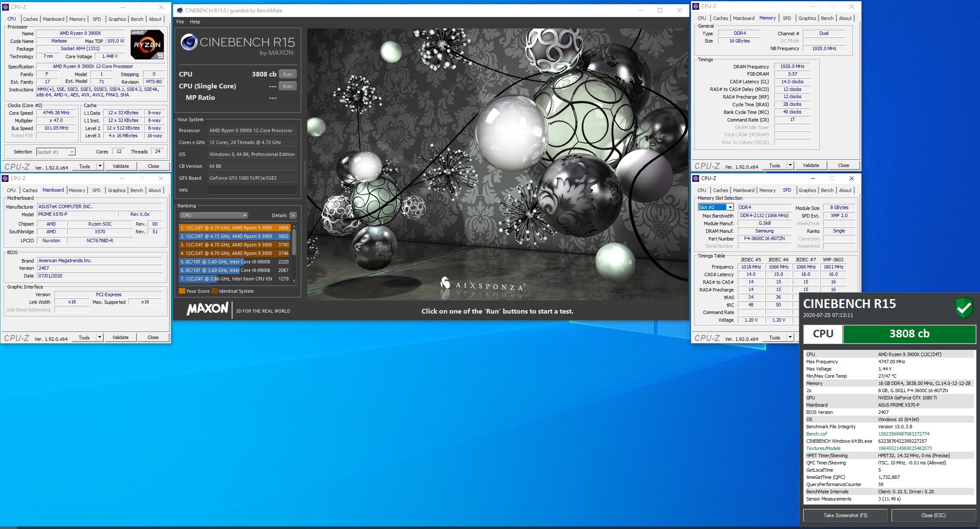Select Memory tab in the Mainboard CPU-Z window
Viewport: 980px width, 529px height.
tap(77, 190)
